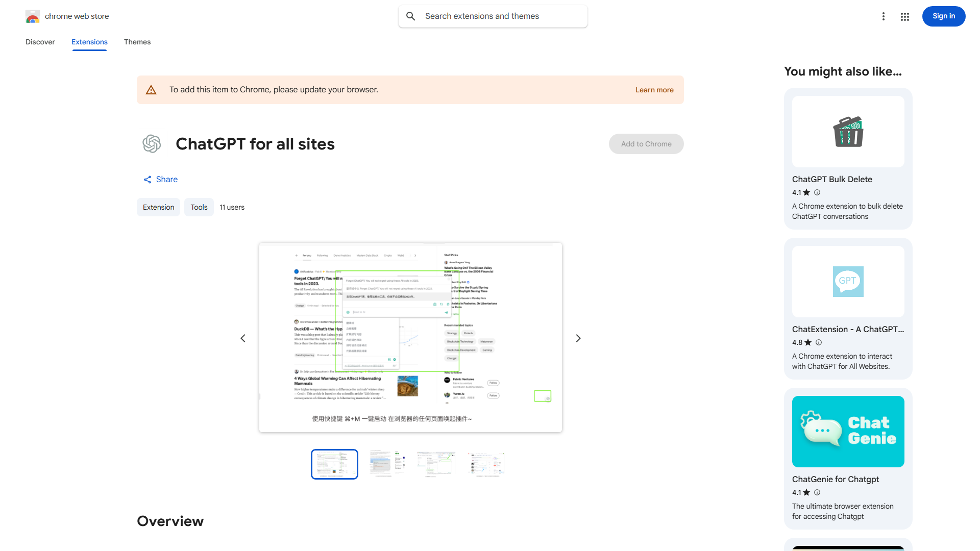Advance the screenshot carousel with the right arrow
The height and width of the screenshot is (551, 980).
[x=578, y=338]
